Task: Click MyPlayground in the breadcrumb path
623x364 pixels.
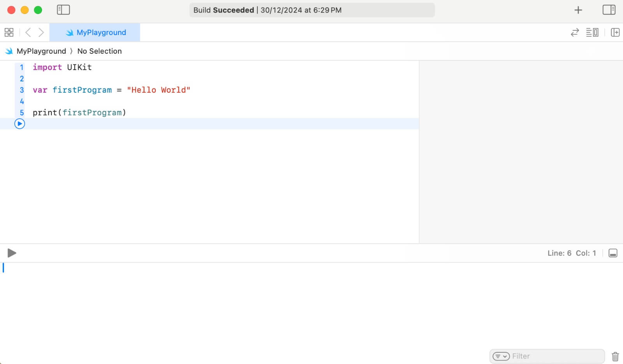Action: pyautogui.click(x=41, y=51)
